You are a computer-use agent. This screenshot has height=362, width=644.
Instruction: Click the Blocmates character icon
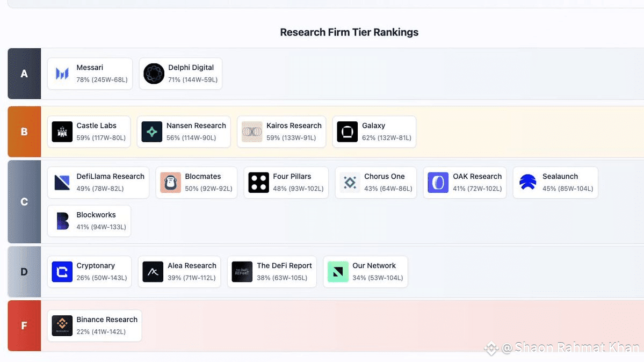point(170,183)
